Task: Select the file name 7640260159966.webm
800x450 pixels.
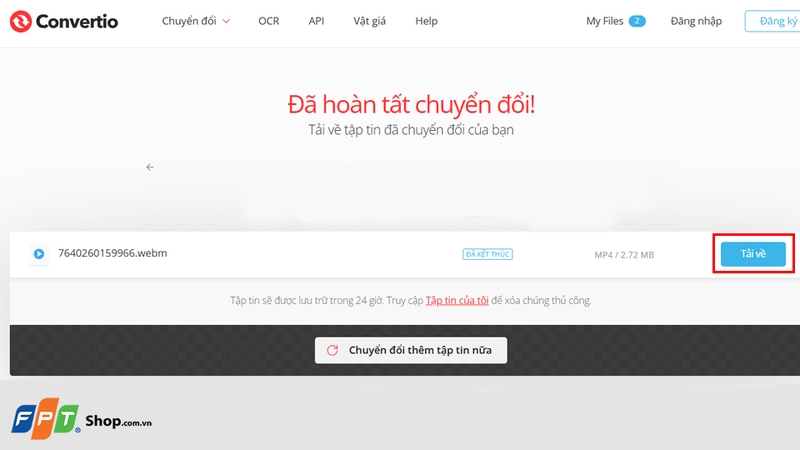Action: click(112, 253)
